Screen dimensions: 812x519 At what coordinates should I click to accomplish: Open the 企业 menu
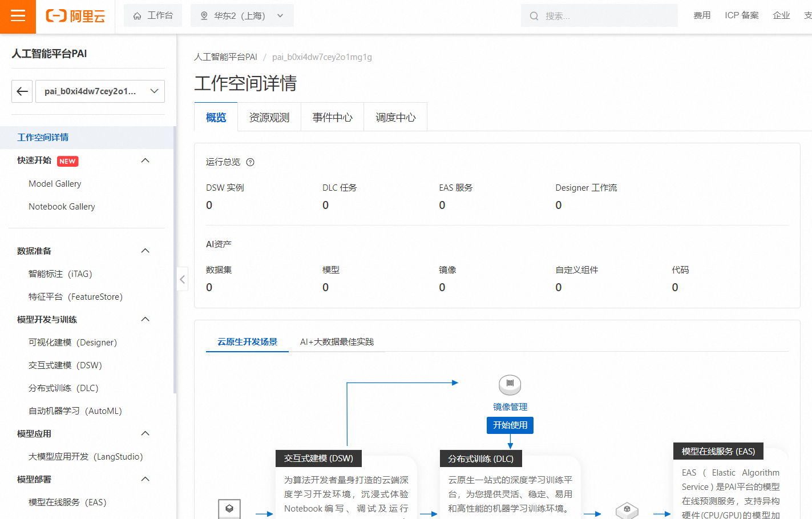tap(781, 15)
